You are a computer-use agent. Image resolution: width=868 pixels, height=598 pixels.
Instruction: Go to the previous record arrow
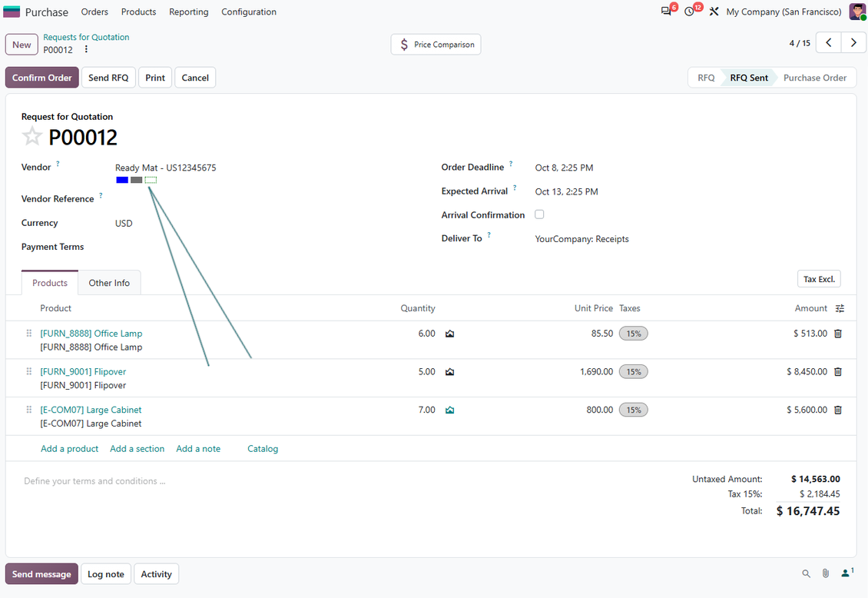(x=829, y=42)
